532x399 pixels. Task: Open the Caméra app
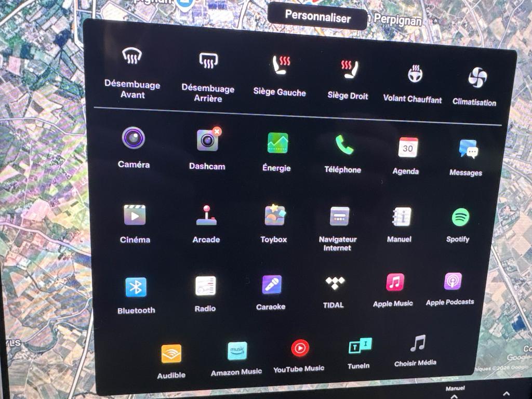pos(134,139)
